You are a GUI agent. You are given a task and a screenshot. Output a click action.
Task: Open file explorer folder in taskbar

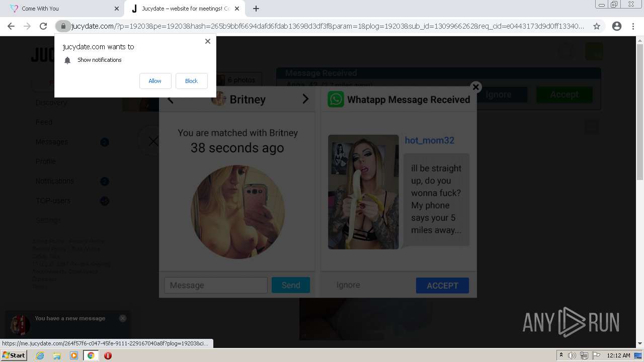coord(57,355)
